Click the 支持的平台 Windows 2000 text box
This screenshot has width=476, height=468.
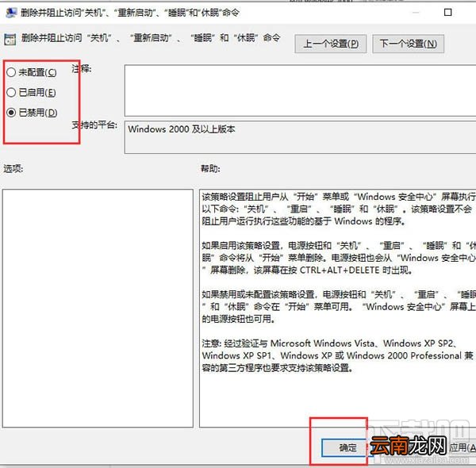(300, 137)
